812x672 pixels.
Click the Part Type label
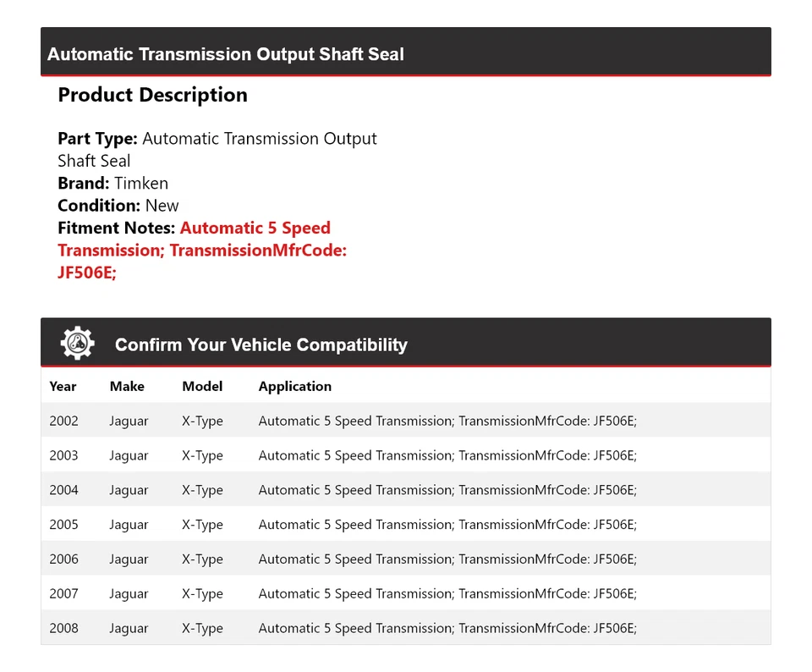pos(97,139)
